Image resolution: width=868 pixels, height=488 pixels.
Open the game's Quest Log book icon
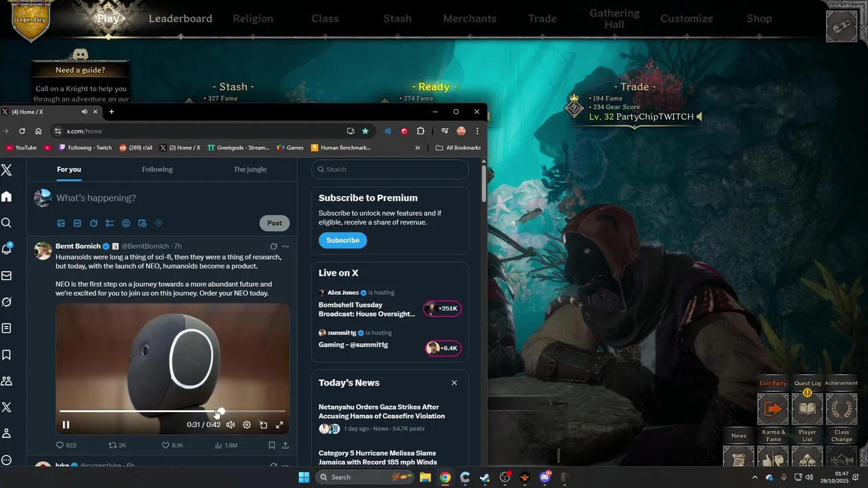tap(807, 408)
